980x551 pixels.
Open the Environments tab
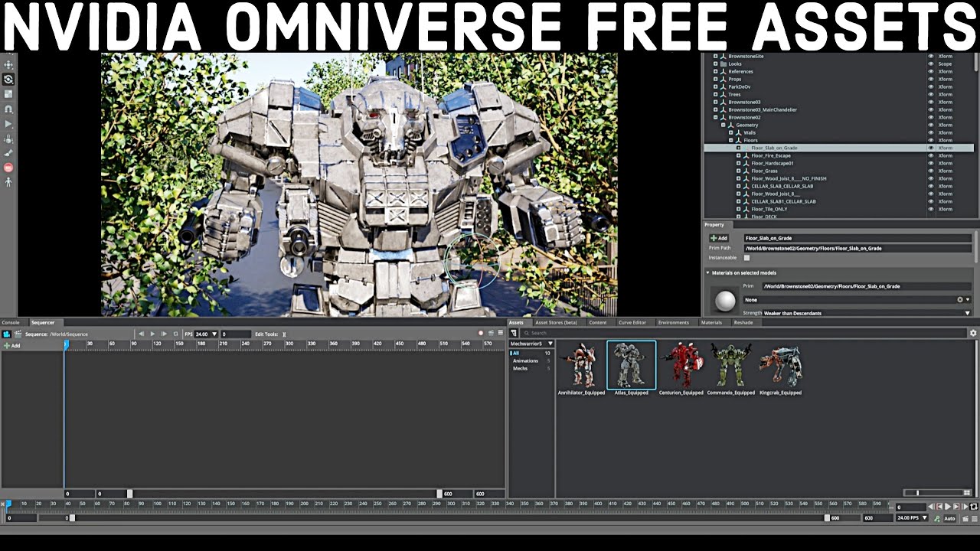point(674,322)
